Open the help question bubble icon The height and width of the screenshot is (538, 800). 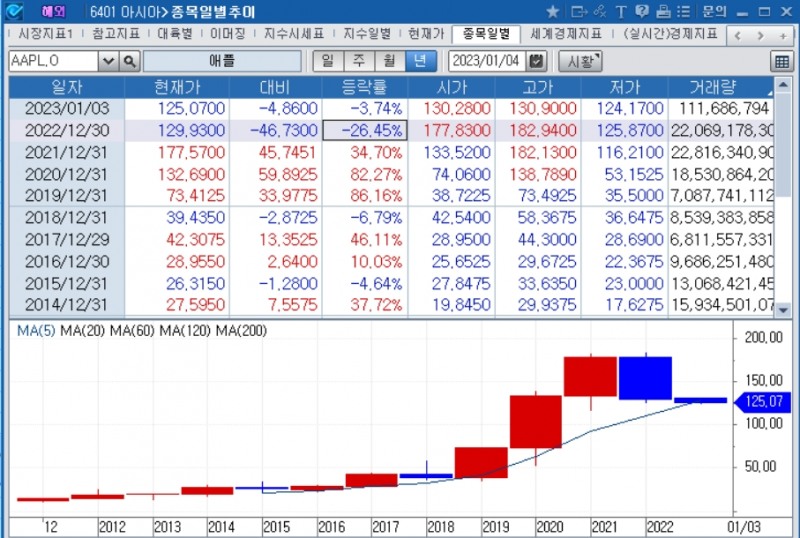point(642,11)
